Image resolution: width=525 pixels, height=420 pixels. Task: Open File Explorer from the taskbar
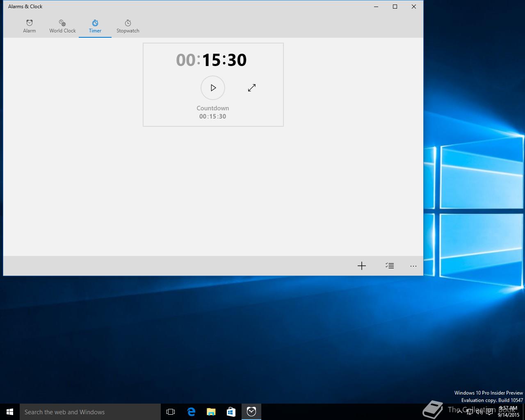211,412
